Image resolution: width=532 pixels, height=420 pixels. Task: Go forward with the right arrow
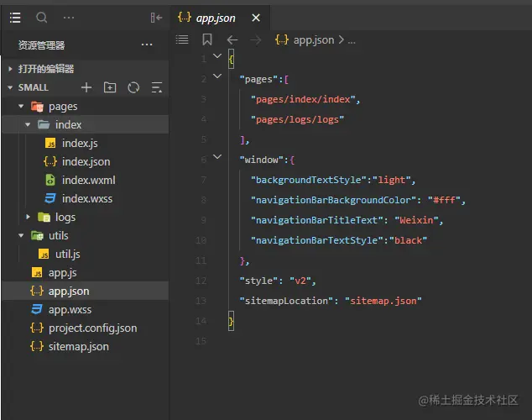coord(256,40)
